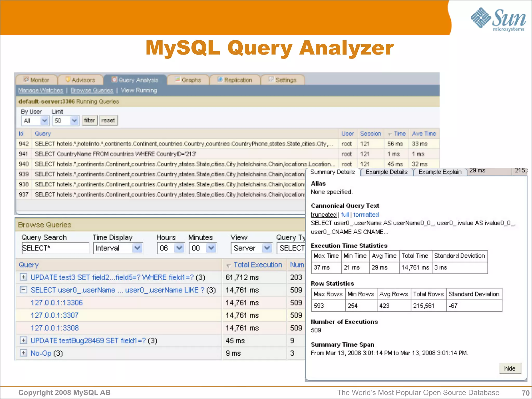The width and height of the screenshot is (532, 399).
Task: Open the Hours dropdown
Action: coord(171,248)
